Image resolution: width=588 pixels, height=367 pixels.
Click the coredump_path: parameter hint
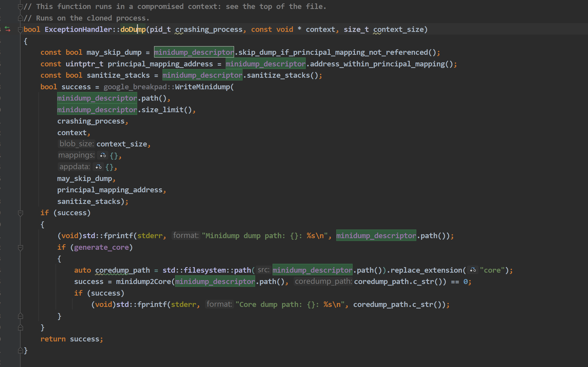coord(323,281)
